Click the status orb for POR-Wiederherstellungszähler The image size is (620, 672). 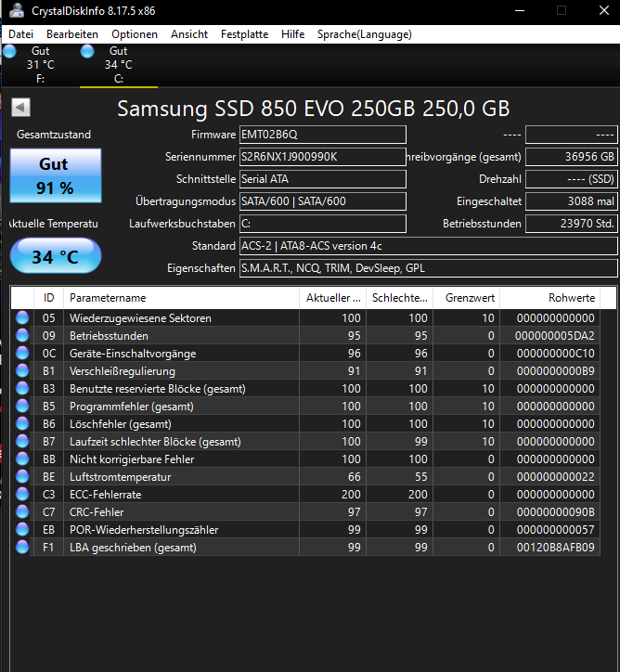click(x=22, y=529)
